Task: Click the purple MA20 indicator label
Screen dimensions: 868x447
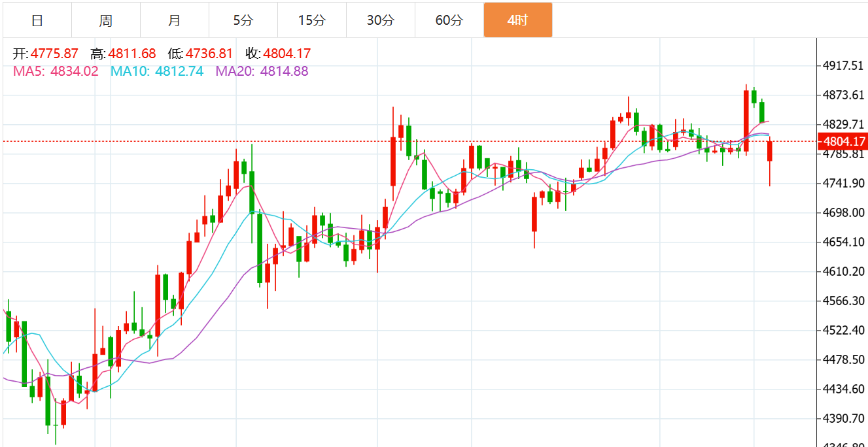Action: click(x=262, y=71)
